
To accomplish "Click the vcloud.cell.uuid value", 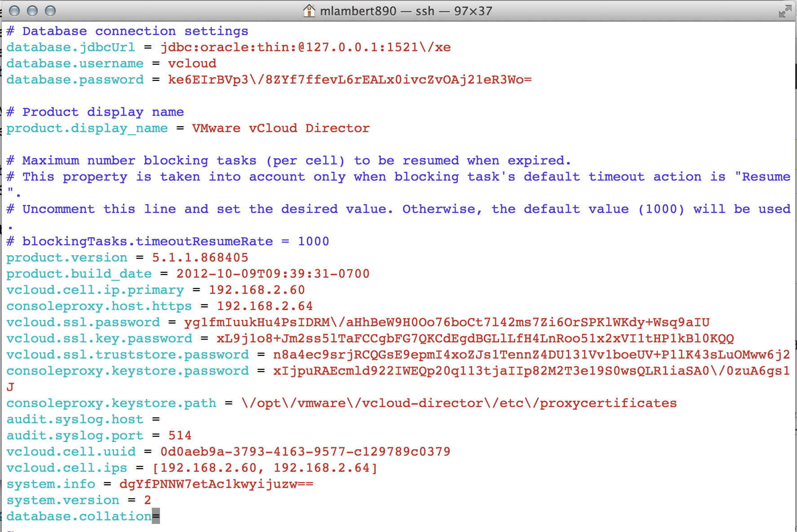I will (x=305, y=452).
